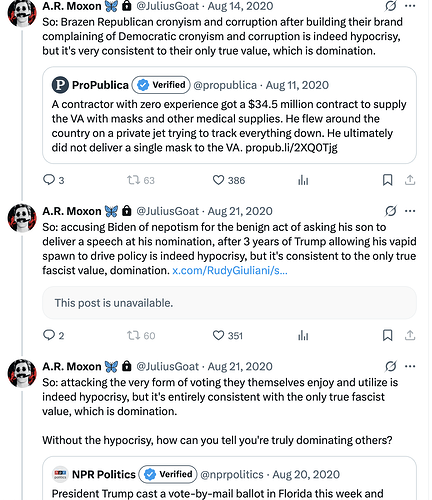The width and height of the screenshot is (432, 500).
Task: Open more menu on voting hypocrisy post
Action: coord(410,366)
